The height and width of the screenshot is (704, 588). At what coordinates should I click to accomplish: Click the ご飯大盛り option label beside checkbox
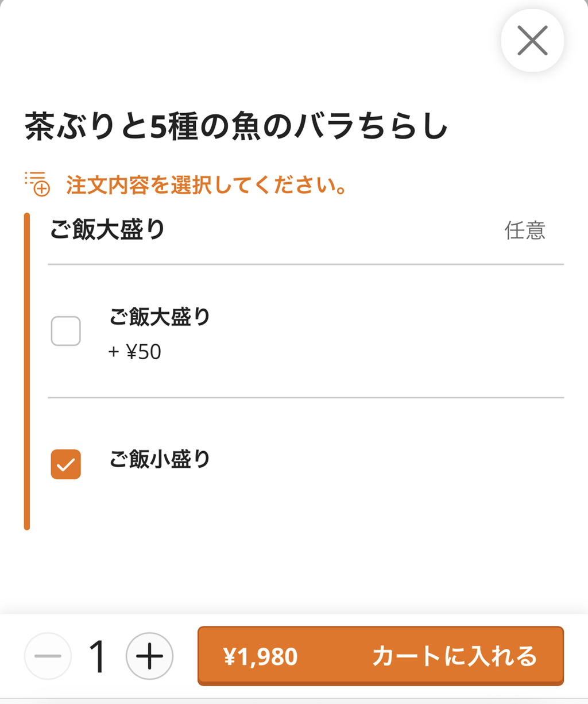(x=160, y=317)
